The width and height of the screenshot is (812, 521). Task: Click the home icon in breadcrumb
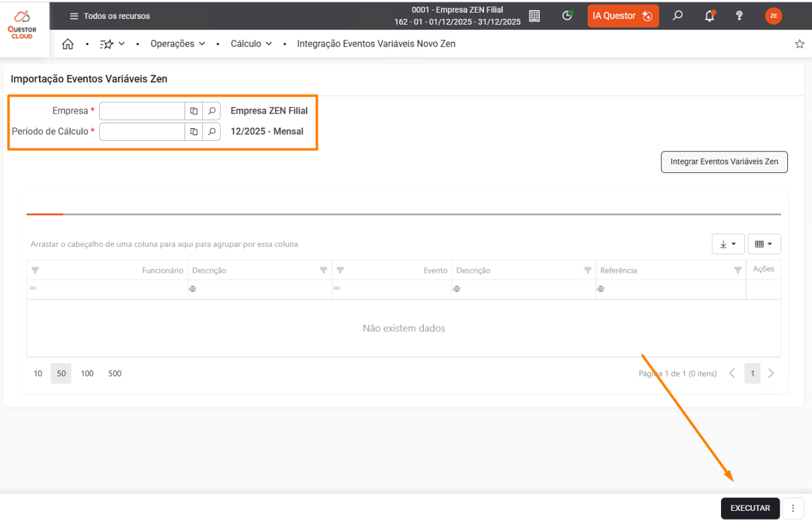click(x=68, y=44)
